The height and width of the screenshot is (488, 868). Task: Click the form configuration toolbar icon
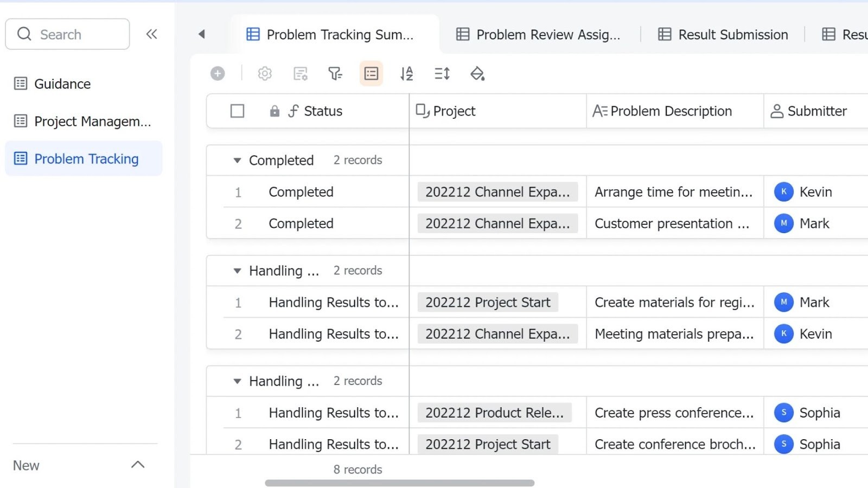(x=301, y=73)
